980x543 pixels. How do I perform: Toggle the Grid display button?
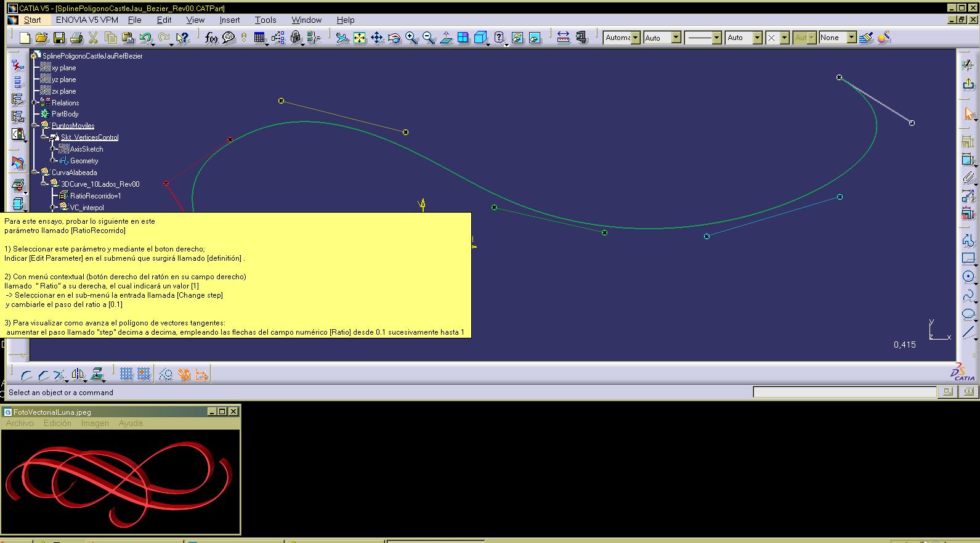[126, 374]
